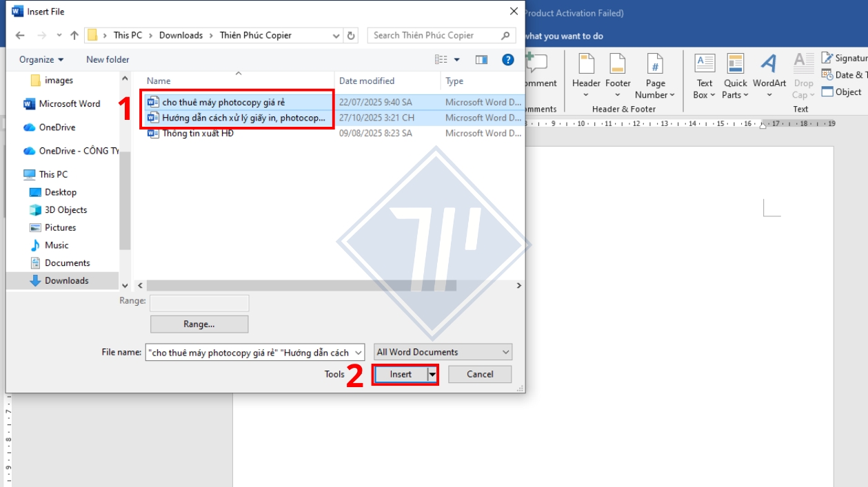This screenshot has width=868, height=487.
Task: Open the Range dialog
Action: [199, 324]
